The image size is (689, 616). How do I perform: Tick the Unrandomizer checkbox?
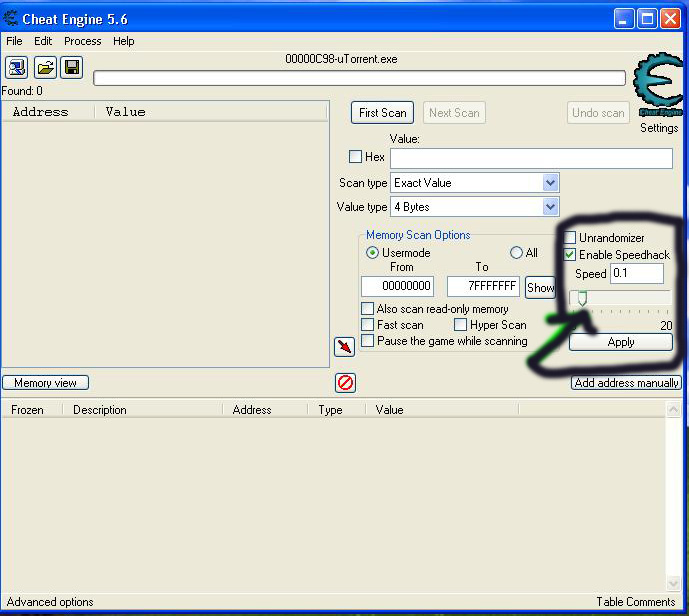570,238
